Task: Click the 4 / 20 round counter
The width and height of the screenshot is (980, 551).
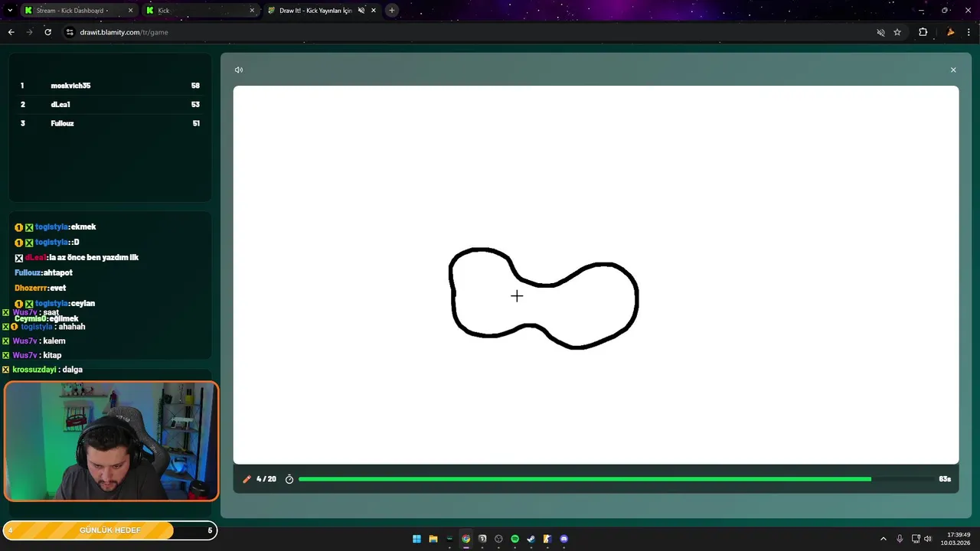Action: [x=266, y=479]
